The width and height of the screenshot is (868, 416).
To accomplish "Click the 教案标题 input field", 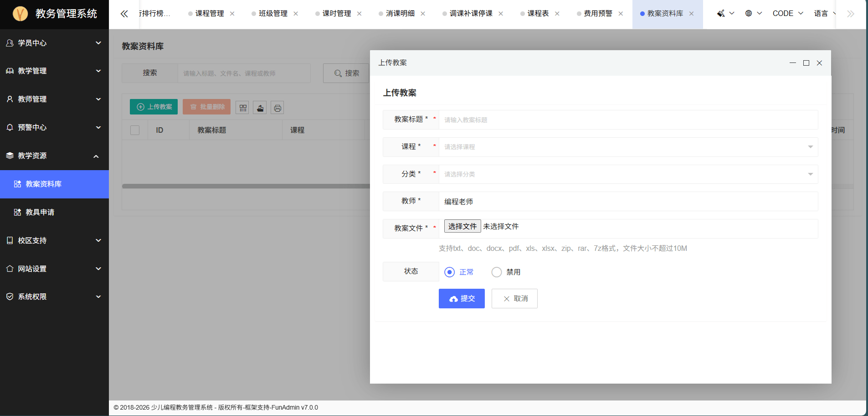I will click(628, 120).
